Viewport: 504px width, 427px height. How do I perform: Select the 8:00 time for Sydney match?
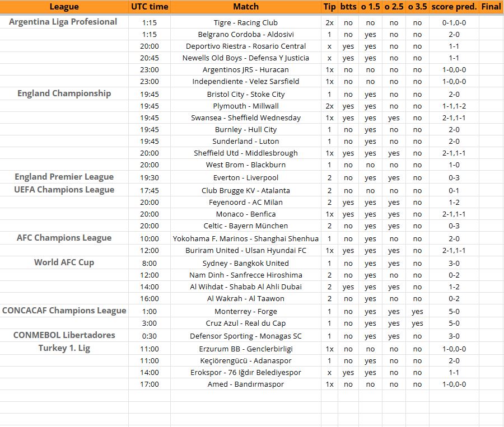pyautogui.click(x=150, y=264)
